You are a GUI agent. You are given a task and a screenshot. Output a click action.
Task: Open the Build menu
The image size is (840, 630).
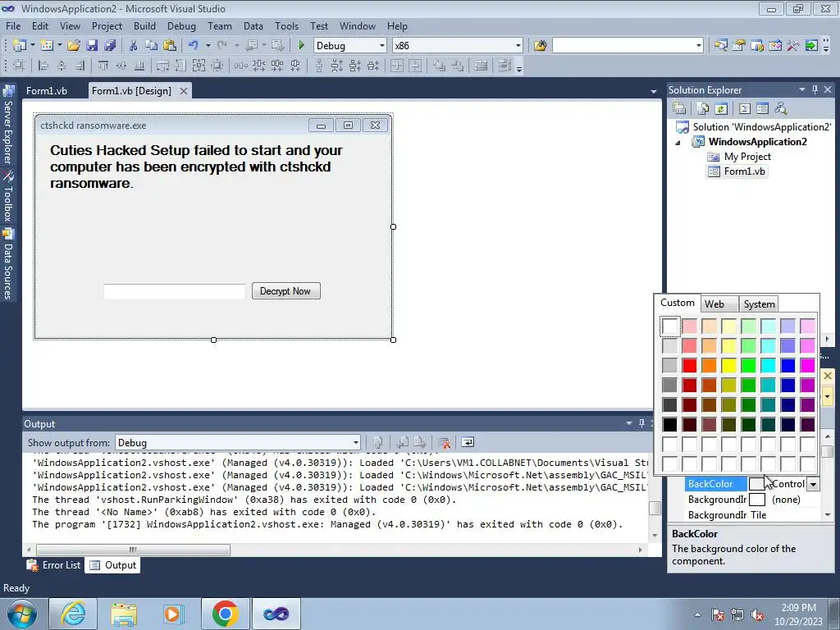coord(144,25)
